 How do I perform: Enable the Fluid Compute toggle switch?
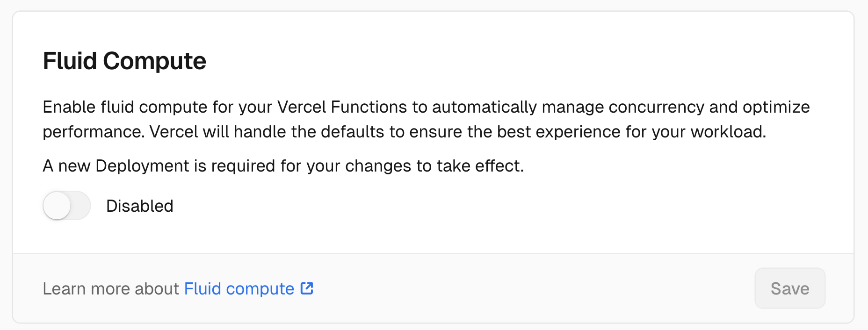(x=66, y=206)
